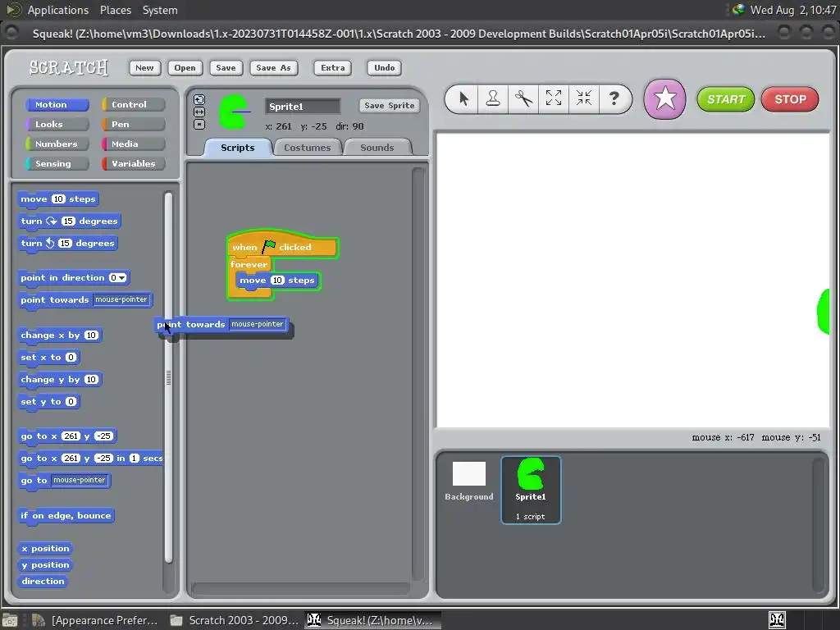Click the scripts area horizontal scrollbar
The image size is (840, 630).
point(301,588)
